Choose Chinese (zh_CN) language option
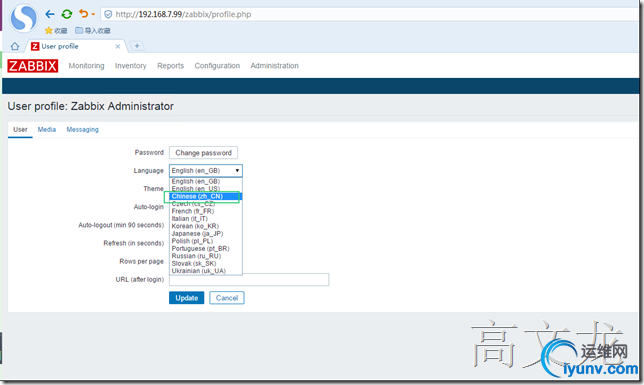The image size is (644, 385). click(x=205, y=196)
